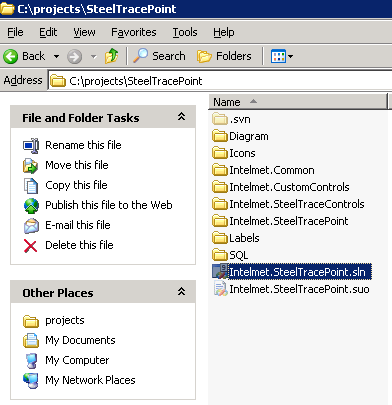The image size is (392, 405).
Task: Select the SQL folder icon
Action: 220,255
